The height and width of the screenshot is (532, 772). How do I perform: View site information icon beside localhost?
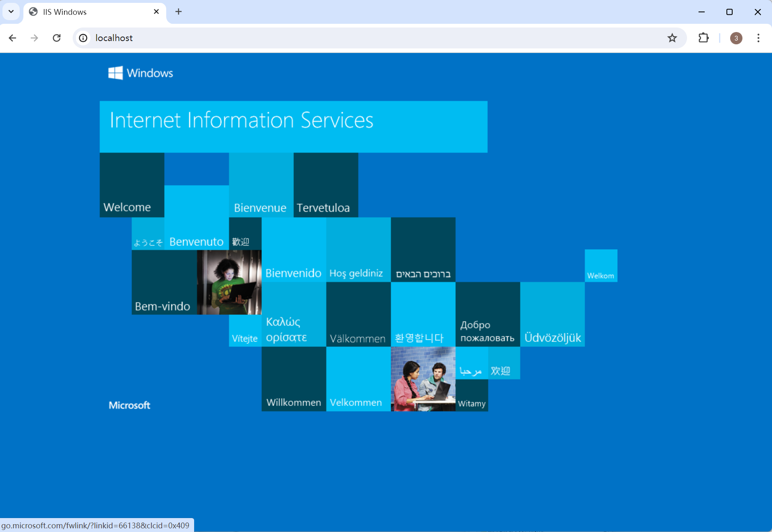(x=83, y=38)
